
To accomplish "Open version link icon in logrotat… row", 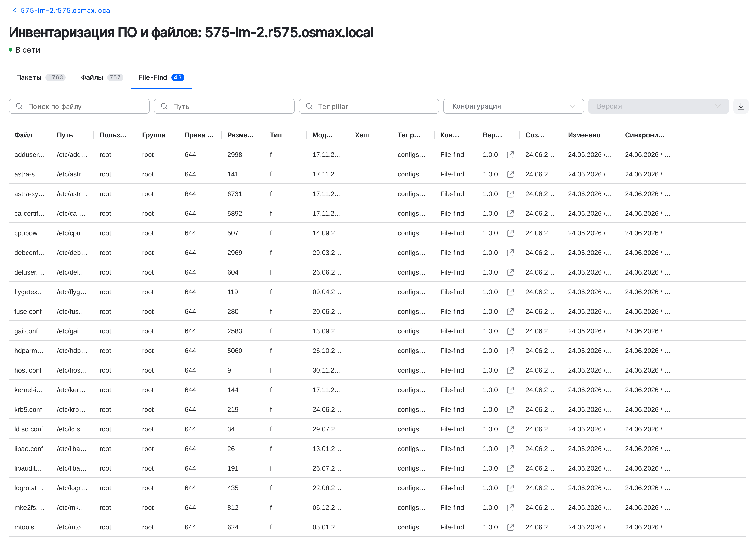I will [510, 488].
